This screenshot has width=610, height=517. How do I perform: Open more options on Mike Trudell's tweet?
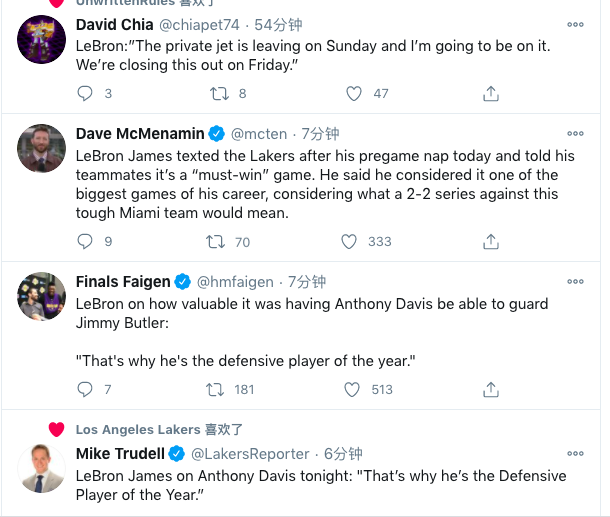click(x=575, y=453)
